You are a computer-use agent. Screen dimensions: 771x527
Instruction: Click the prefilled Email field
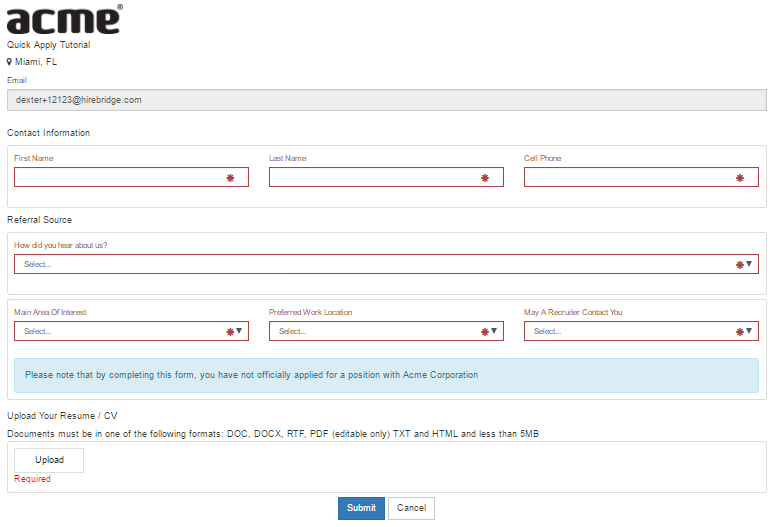[386, 100]
